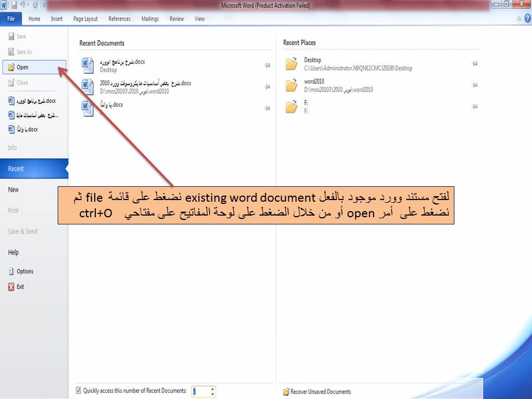The width and height of the screenshot is (532, 399).
Task: Switch to the Page Layout tab
Action: pyautogui.click(x=85, y=19)
